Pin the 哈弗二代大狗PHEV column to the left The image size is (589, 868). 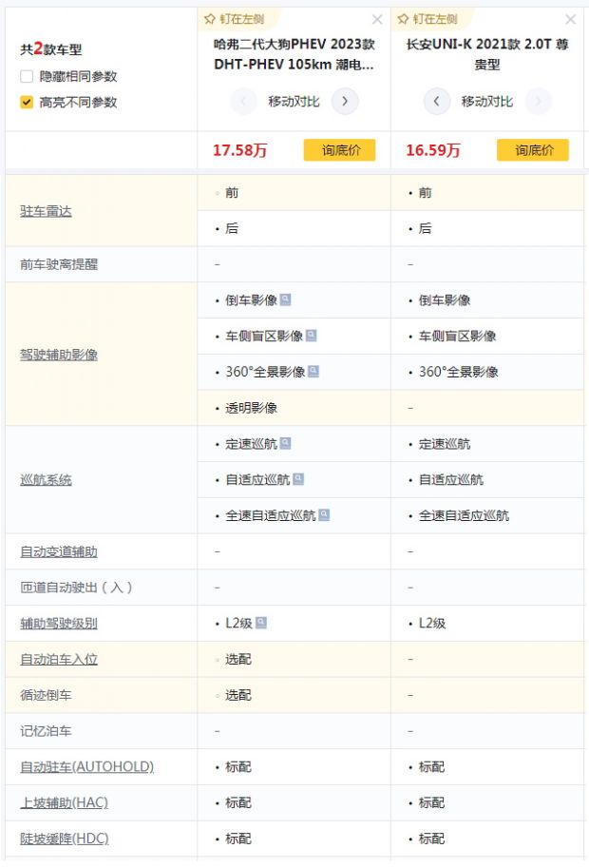click(x=234, y=19)
